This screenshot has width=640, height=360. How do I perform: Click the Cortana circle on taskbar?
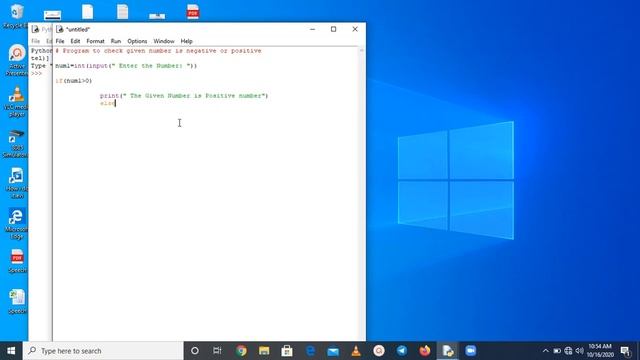(195, 351)
